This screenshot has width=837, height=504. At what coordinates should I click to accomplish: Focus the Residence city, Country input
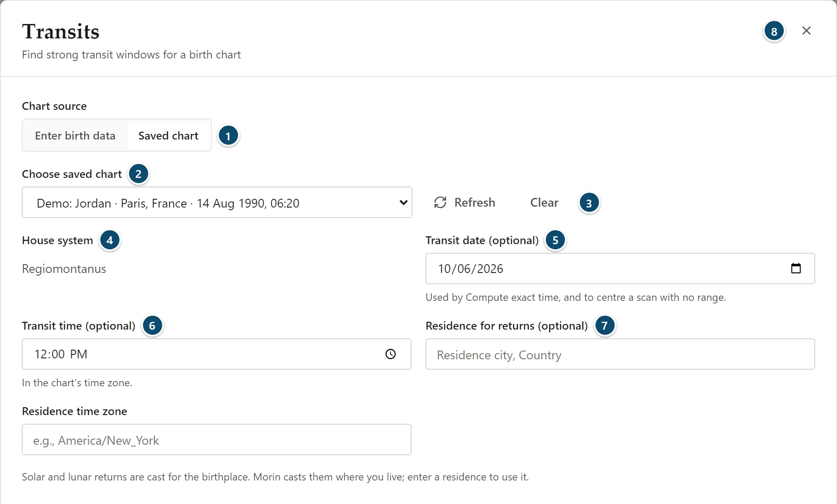pos(620,354)
